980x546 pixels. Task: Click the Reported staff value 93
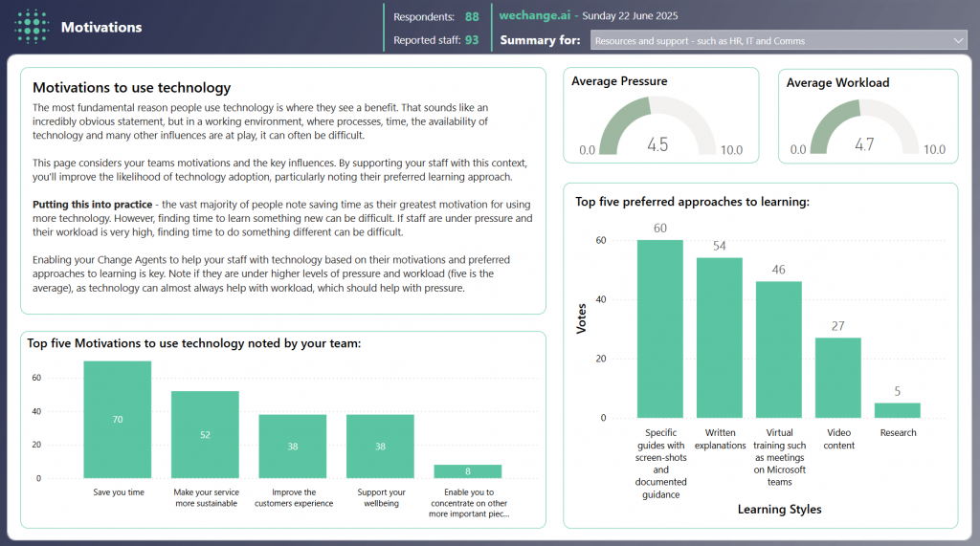(472, 40)
